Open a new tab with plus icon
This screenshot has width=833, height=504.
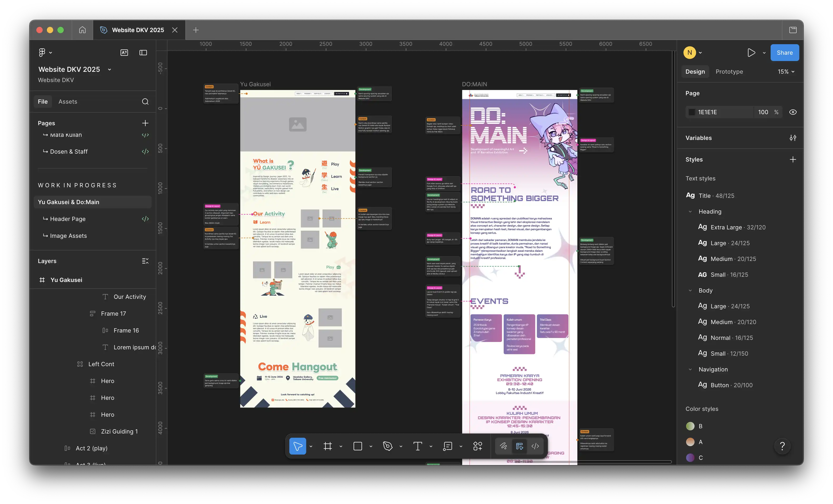pyautogui.click(x=195, y=30)
